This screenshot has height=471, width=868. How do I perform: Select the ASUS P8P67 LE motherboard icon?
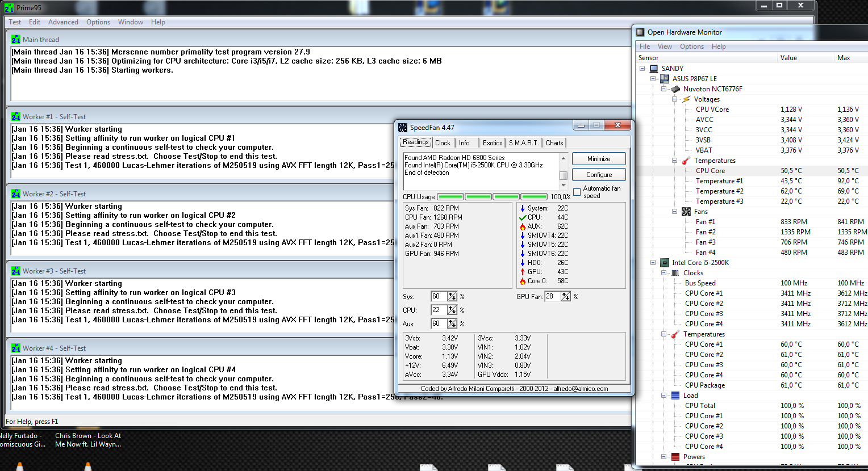click(664, 78)
